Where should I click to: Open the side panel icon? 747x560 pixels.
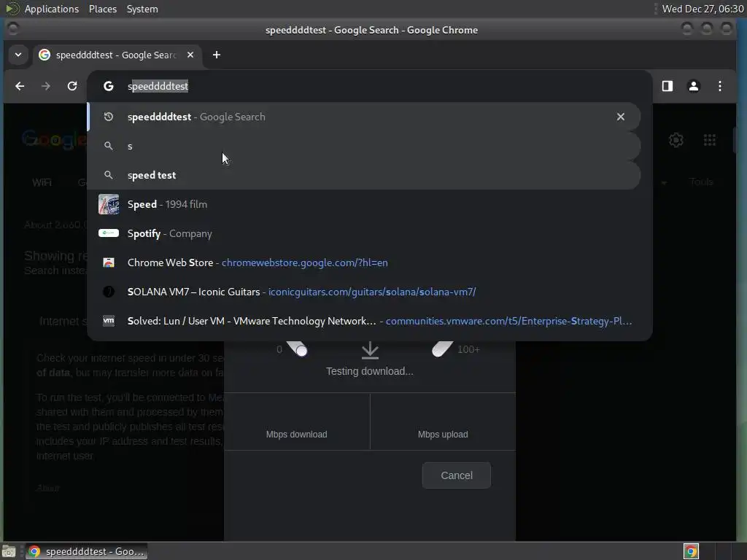[x=667, y=86]
